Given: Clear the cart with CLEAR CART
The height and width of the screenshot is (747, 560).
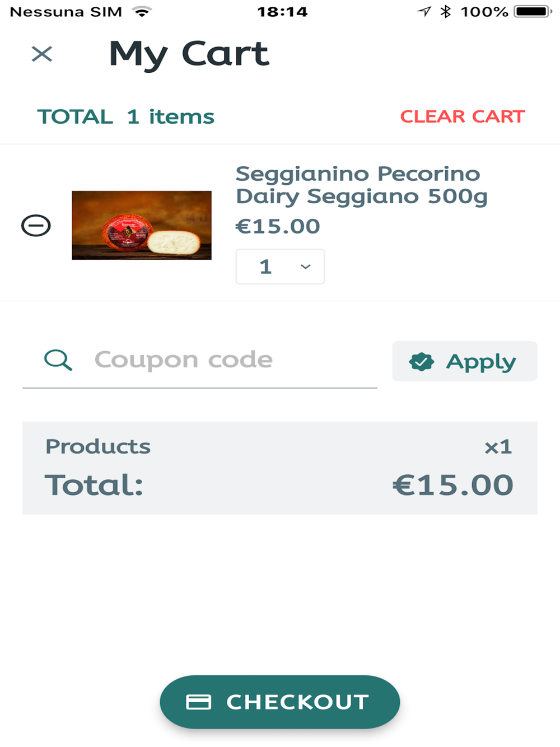Looking at the screenshot, I should pos(462,116).
